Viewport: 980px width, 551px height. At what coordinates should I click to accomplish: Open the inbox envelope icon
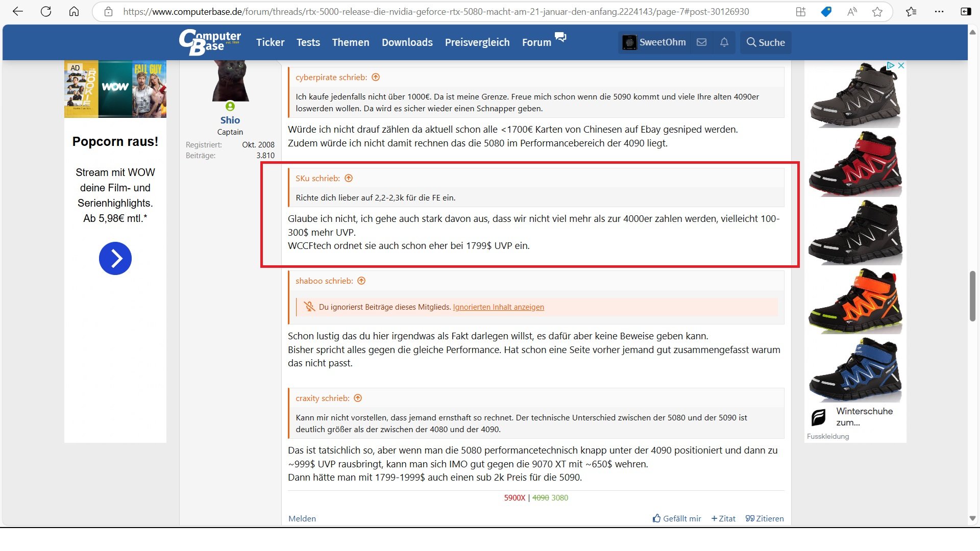(x=701, y=42)
